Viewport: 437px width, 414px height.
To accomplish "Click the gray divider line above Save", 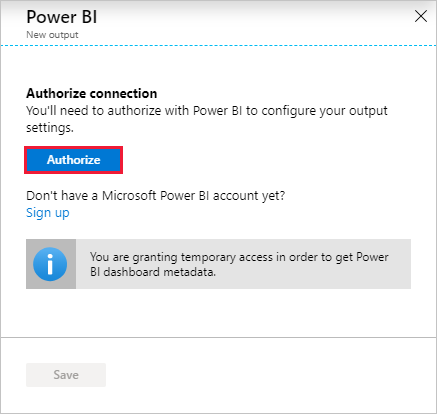I will click(x=218, y=337).
